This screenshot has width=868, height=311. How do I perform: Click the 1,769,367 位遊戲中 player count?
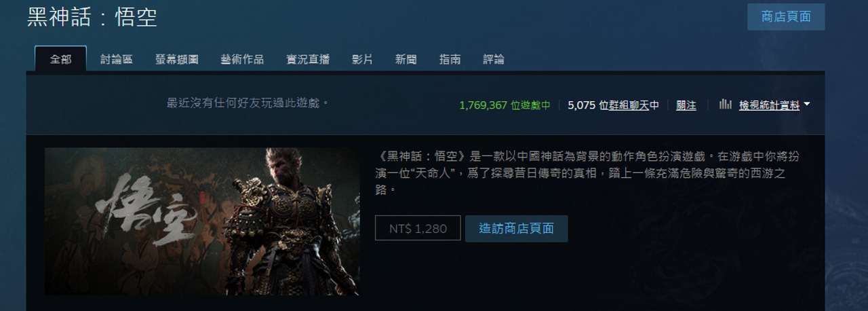tap(505, 105)
